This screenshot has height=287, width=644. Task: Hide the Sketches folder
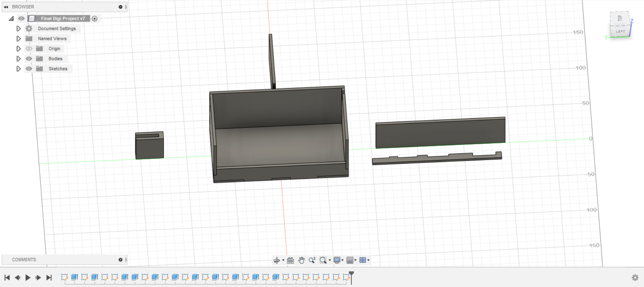click(29, 69)
